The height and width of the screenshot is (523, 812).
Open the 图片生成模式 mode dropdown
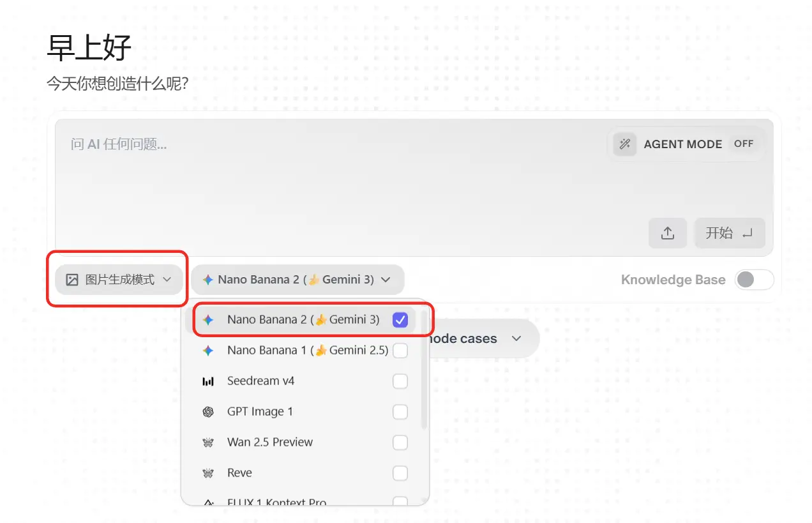pos(119,280)
